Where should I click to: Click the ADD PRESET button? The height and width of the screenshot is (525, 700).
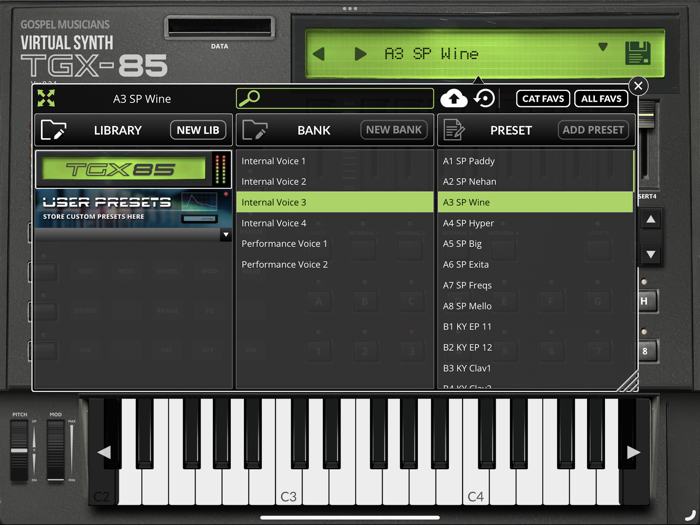tap(593, 130)
